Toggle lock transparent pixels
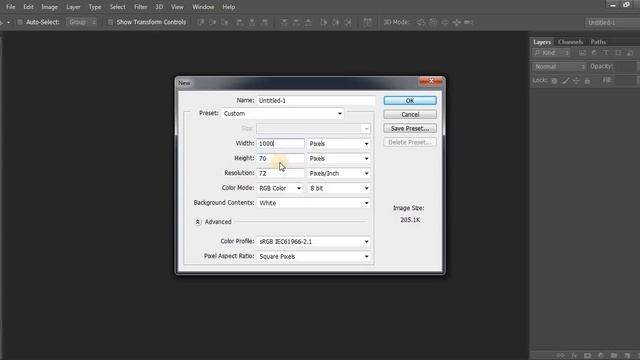The width and height of the screenshot is (640, 360). pyautogui.click(x=554, y=81)
